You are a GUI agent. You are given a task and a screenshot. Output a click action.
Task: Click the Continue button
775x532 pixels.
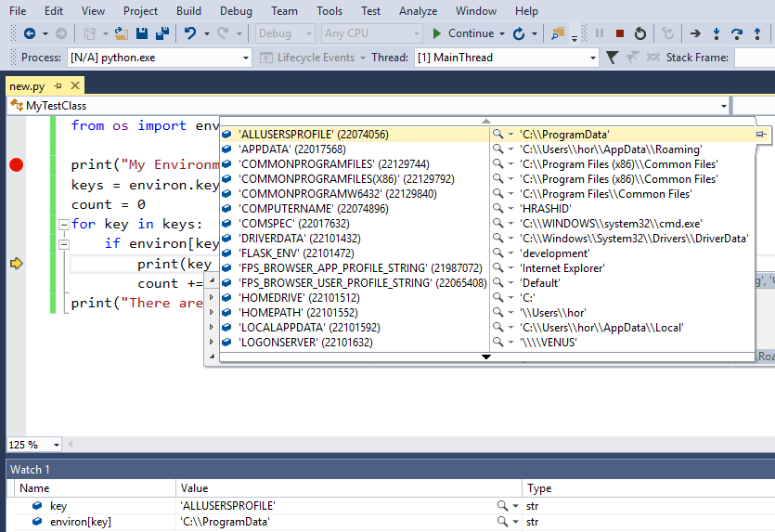(x=462, y=33)
